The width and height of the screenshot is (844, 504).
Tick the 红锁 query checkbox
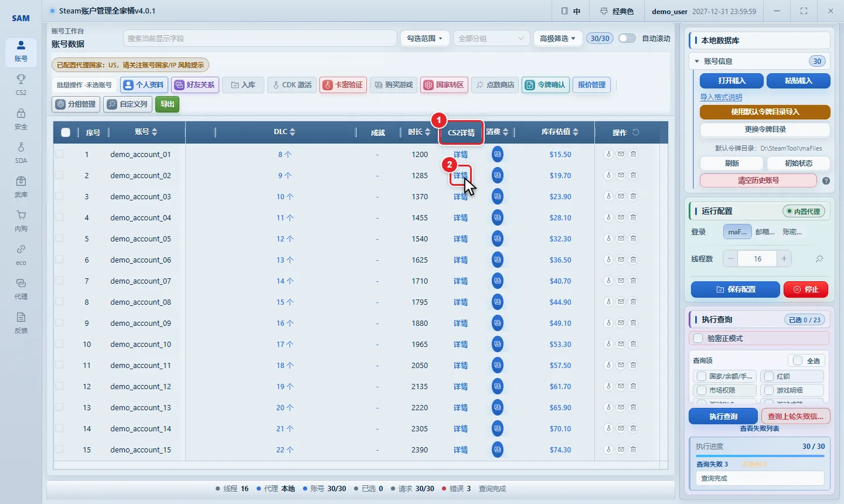[769, 376]
